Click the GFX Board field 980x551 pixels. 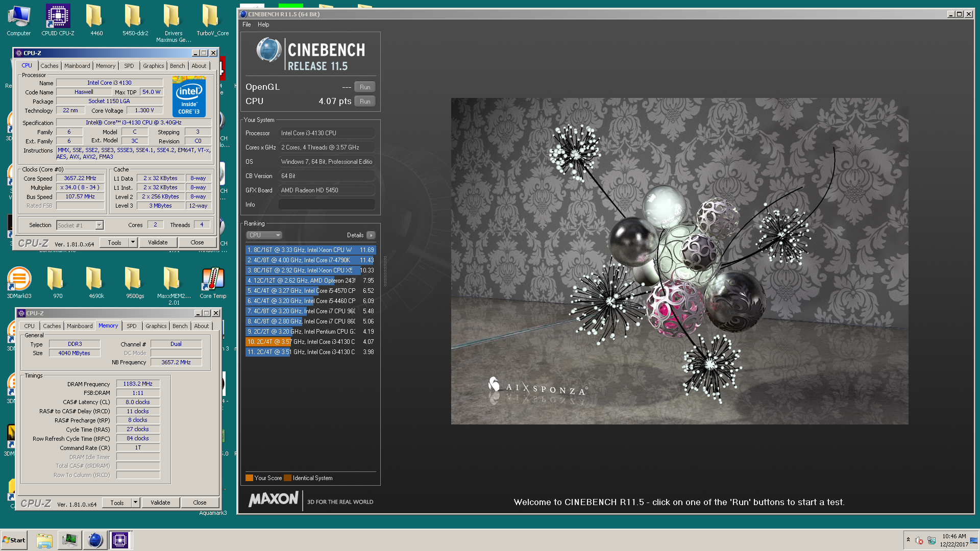pos(327,190)
